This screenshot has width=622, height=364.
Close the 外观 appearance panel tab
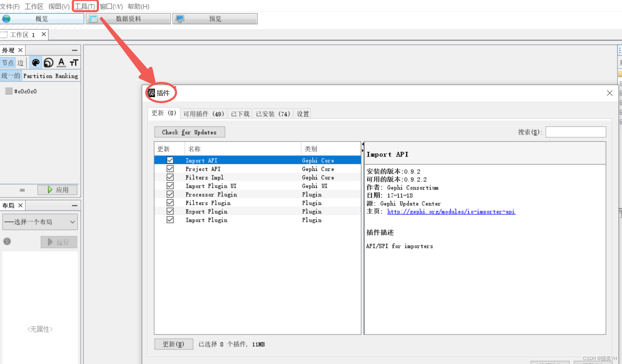click(x=21, y=50)
